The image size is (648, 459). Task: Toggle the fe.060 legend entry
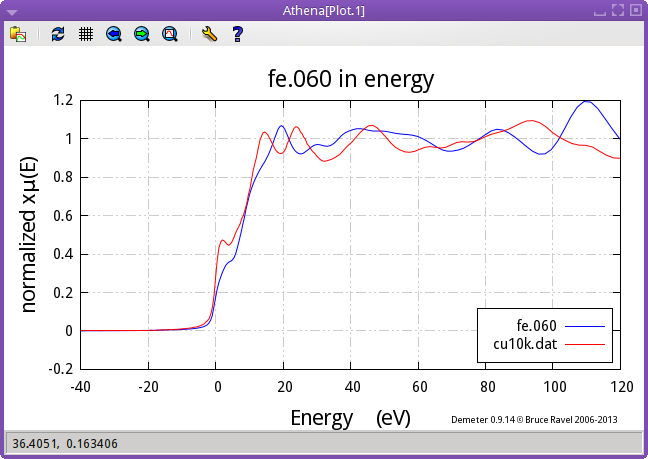click(536, 325)
